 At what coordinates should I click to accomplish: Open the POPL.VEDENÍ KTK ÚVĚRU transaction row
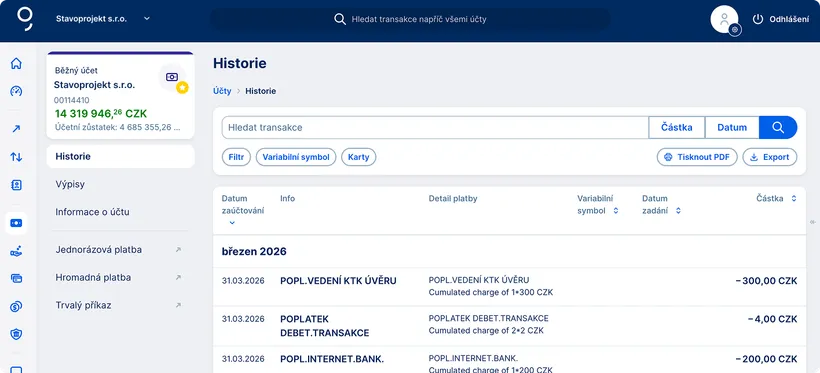tap(509, 287)
